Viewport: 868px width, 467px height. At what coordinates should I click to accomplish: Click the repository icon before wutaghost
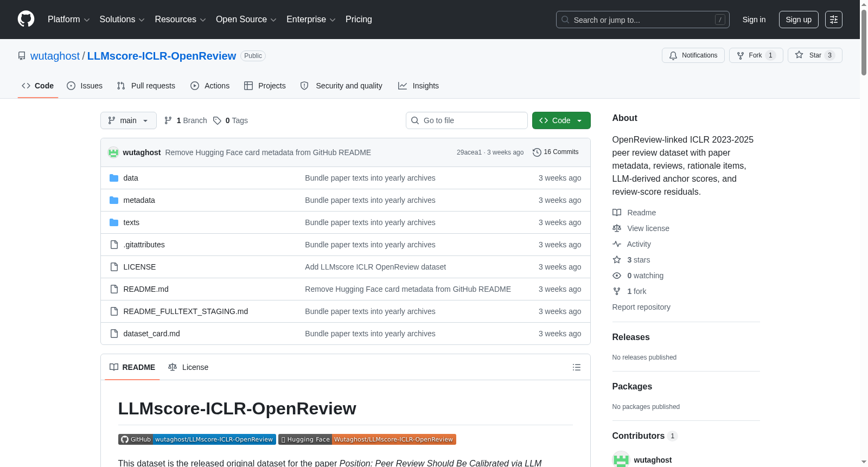pyautogui.click(x=22, y=56)
